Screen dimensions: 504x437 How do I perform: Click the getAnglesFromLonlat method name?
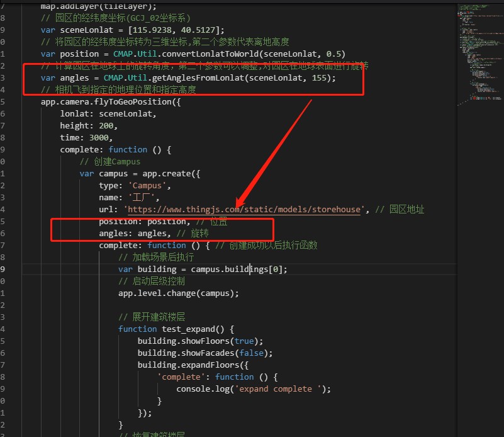(x=198, y=78)
